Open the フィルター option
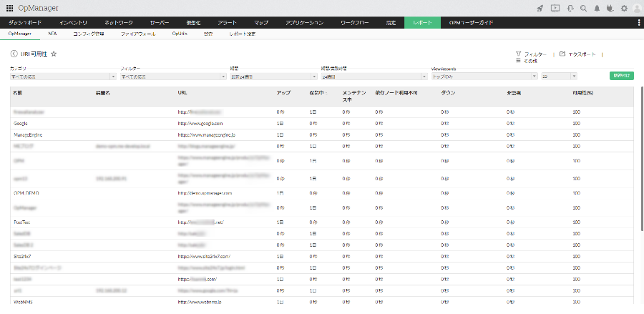 531,54
